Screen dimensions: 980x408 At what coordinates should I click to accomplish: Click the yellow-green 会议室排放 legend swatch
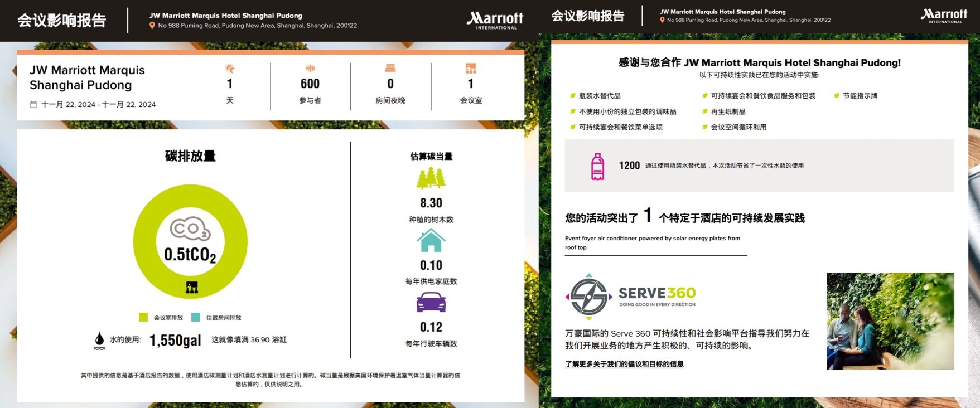[x=143, y=317]
